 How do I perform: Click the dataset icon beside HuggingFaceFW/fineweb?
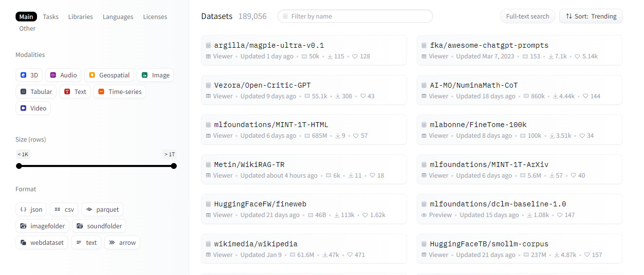(208, 204)
